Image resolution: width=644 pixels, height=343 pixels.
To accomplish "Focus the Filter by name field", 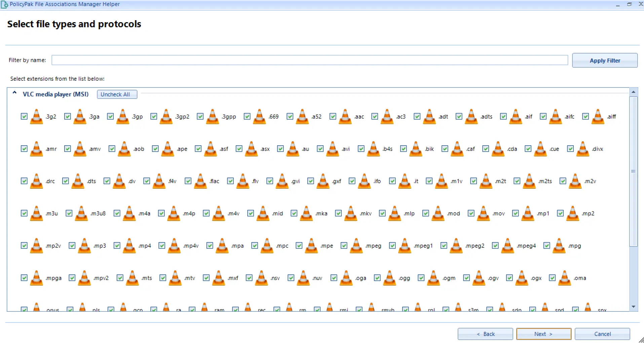I will point(310,60).
